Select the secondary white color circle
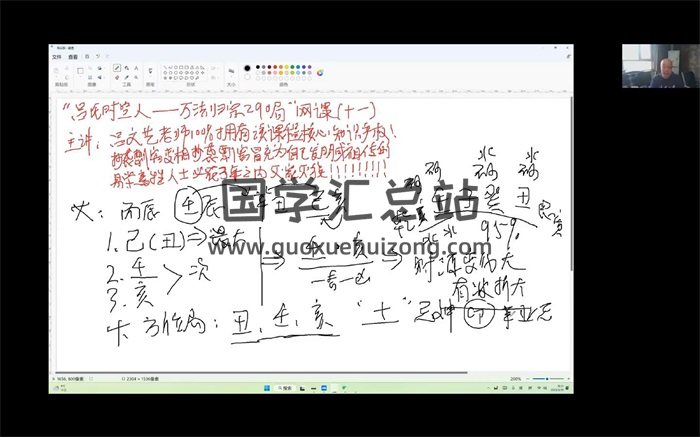The width and height of the screenshot is (700, 437). tap(246, 76)
